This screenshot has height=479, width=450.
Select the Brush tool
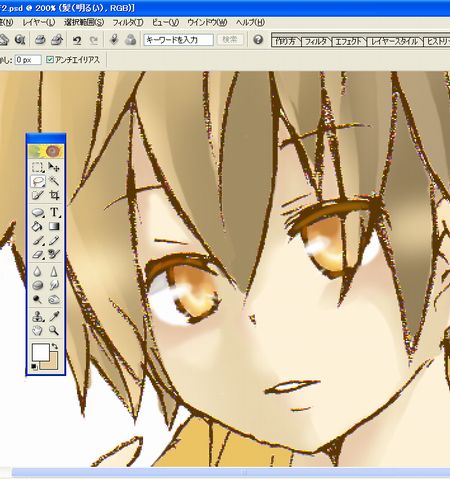coord(37,240)
